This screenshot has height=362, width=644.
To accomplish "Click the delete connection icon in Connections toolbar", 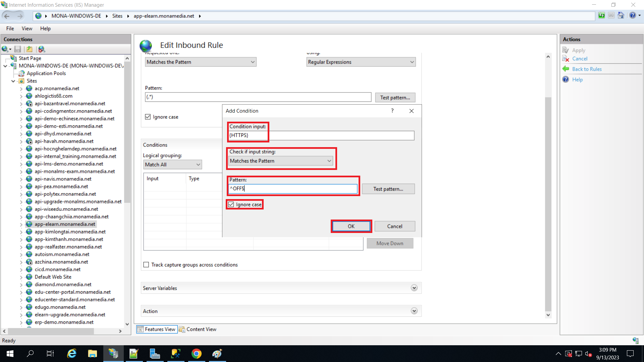I will (42, 49).
